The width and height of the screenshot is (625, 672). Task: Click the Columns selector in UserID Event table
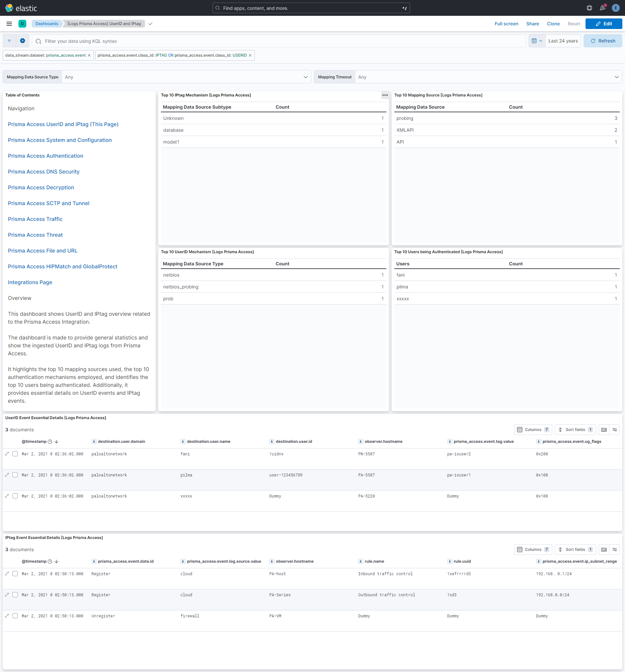pos(533,429)
